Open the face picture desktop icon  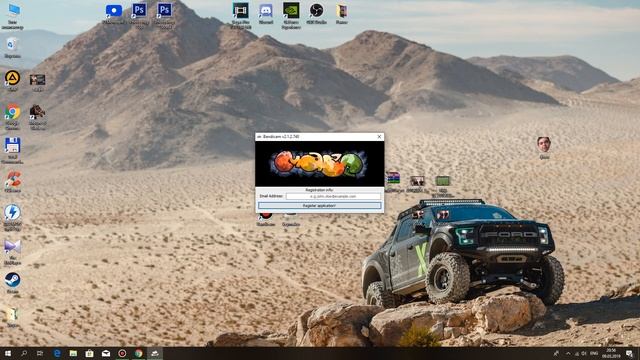pos(544,147)
